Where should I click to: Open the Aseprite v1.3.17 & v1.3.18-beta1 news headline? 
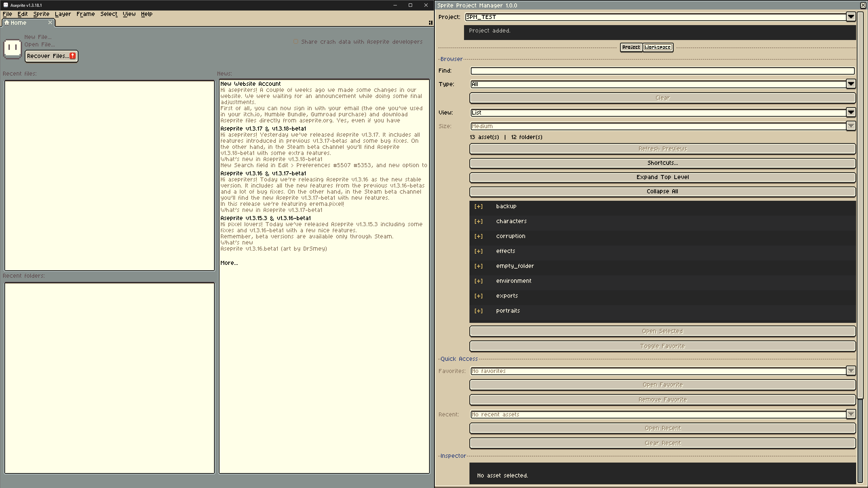point(263,129)
